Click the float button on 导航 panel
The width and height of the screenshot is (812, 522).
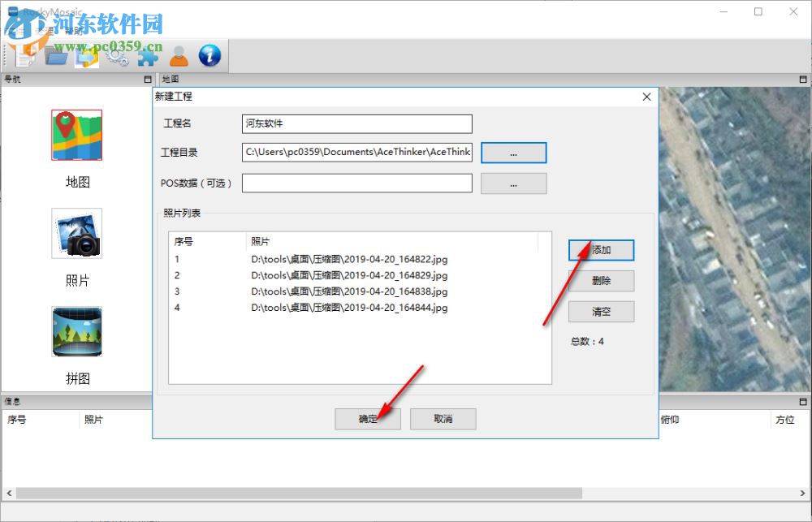[146, 79]
